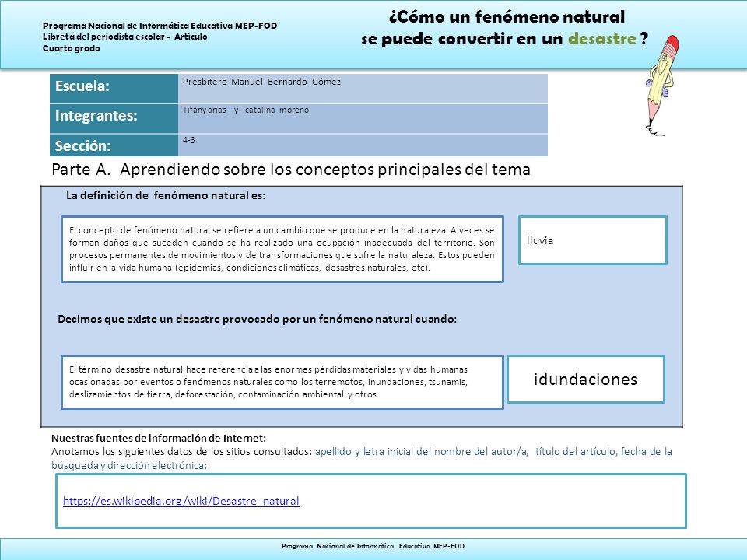747x560 pixels.
Task: Select the heading Parte A. Aprendiendo sobre los conceptos
Action: [290, 169]
